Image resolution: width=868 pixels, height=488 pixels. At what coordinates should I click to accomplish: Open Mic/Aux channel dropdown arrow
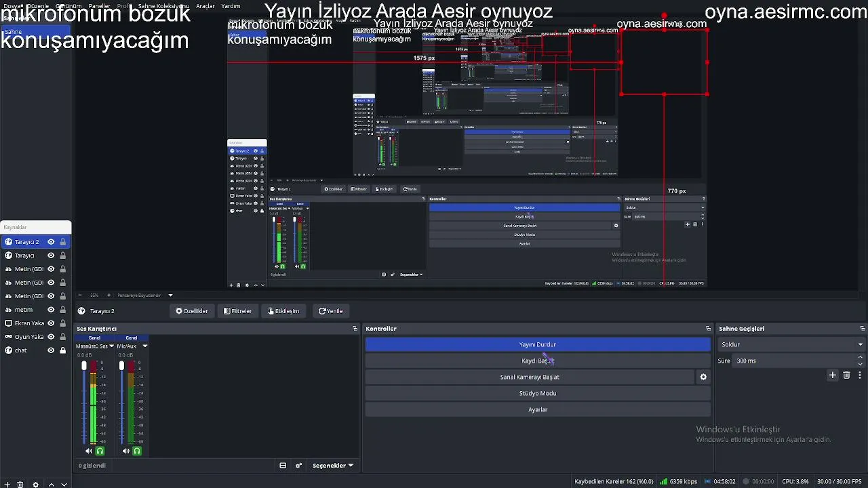(144, 346)
